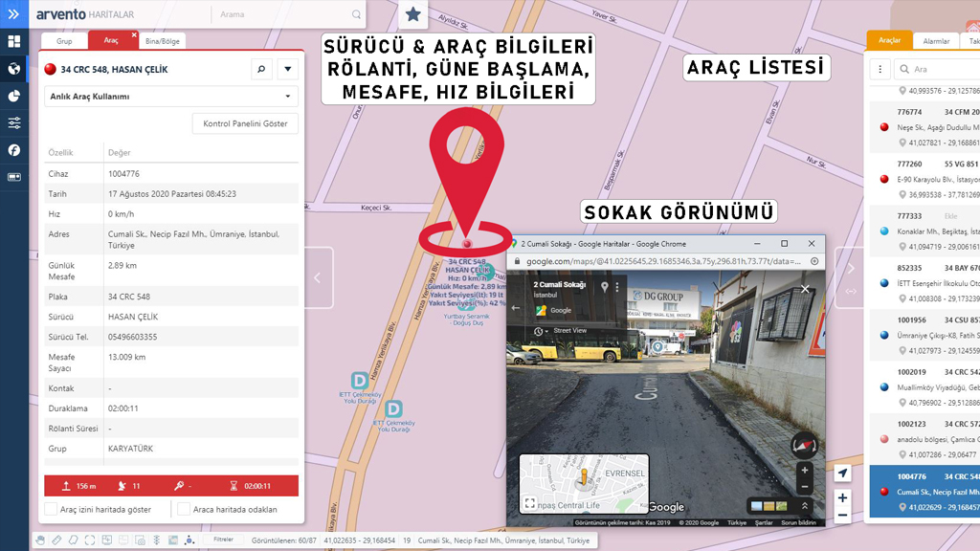Open Street View three-dot menu
The image size is (980, 551).
(617, 287)
